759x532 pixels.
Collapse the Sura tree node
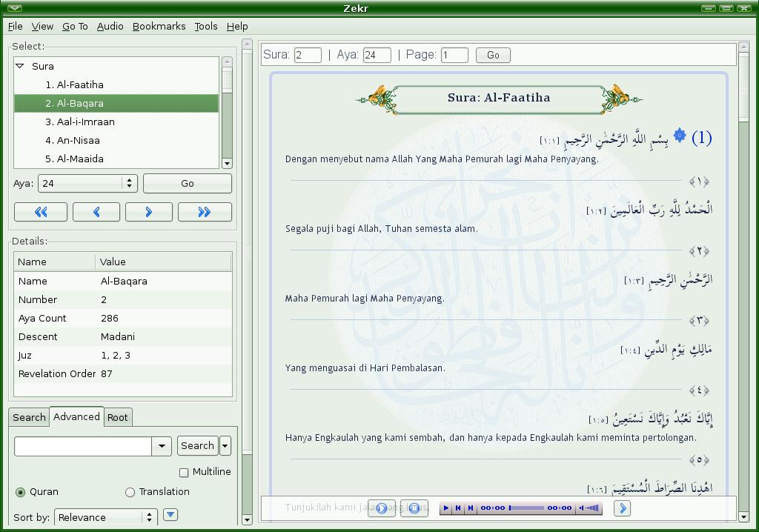click(20, 66)
